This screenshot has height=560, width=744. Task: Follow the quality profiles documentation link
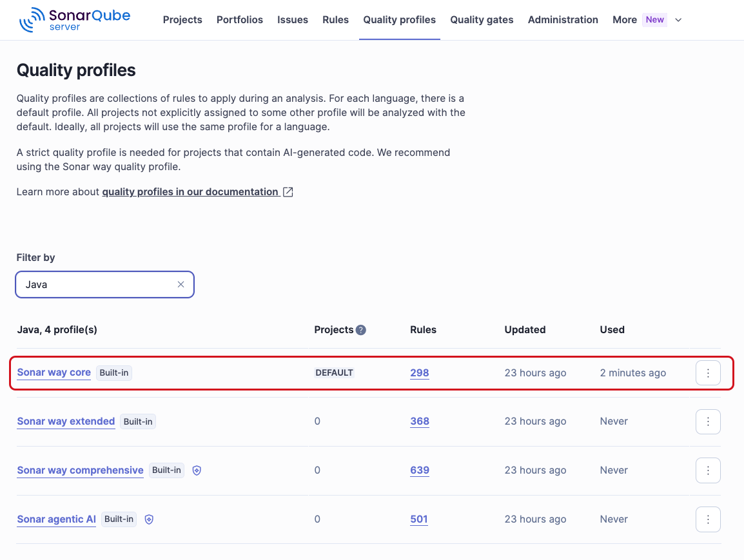click(190, 192)
